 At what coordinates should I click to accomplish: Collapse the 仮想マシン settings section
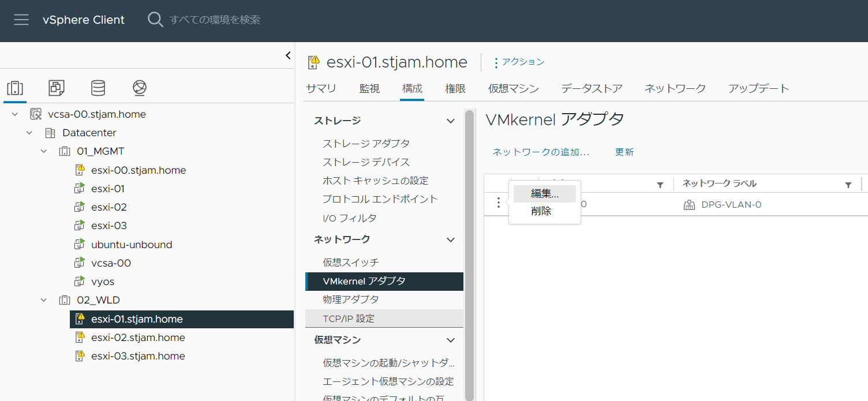pos(451,340)
